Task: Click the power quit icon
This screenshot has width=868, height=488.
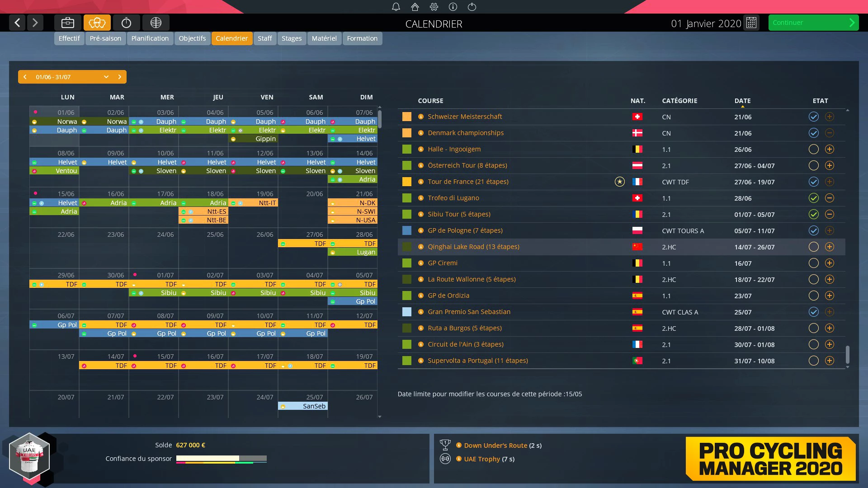Action: (x=472, y=7)
